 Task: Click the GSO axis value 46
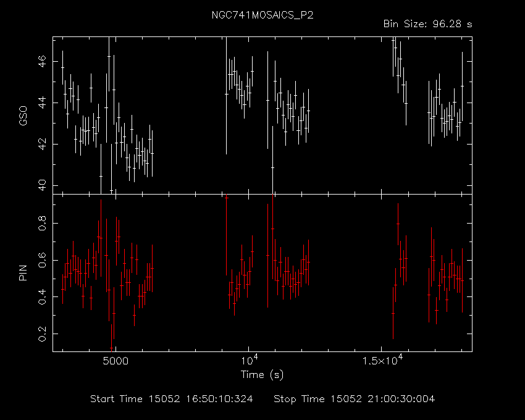[x=42, y=62]
